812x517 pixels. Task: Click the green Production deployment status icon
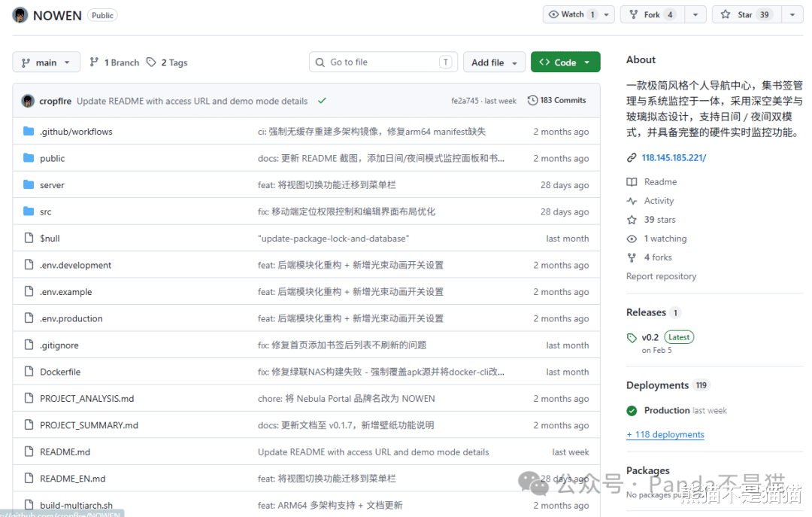632,411
